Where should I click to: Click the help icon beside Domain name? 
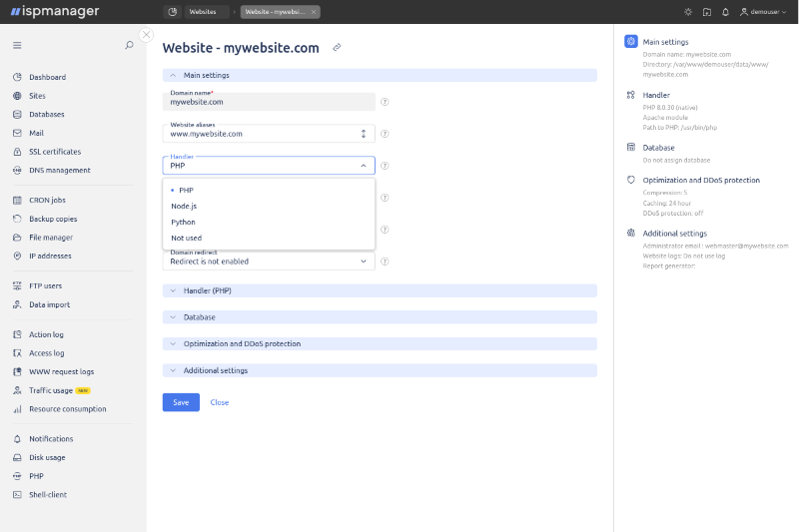click(x=385, y=102)
